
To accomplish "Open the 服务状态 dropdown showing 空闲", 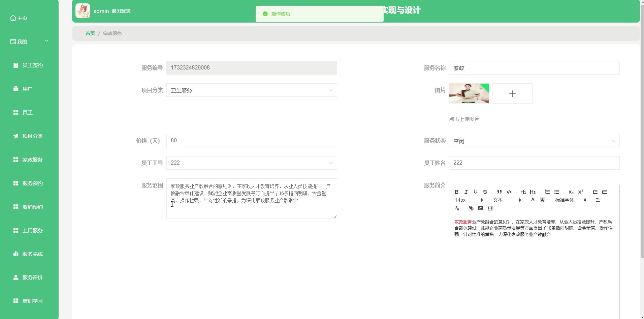I will coord(534,141).
